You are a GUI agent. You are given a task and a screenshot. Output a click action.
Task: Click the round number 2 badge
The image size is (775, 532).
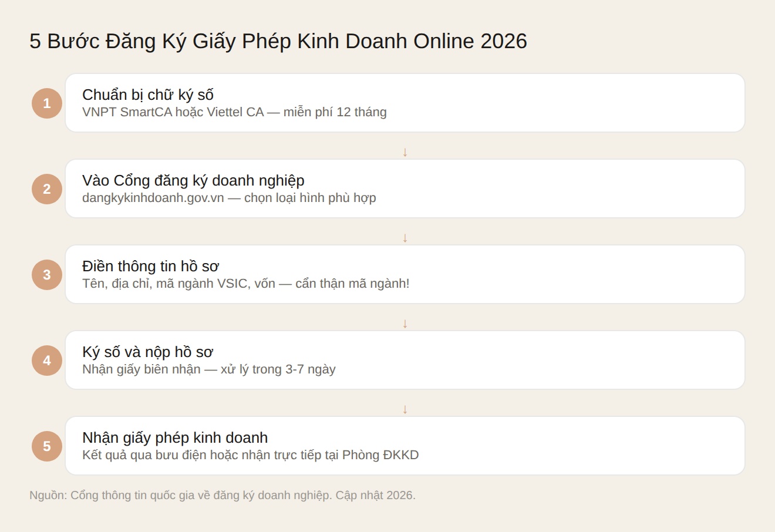(47, 189)
